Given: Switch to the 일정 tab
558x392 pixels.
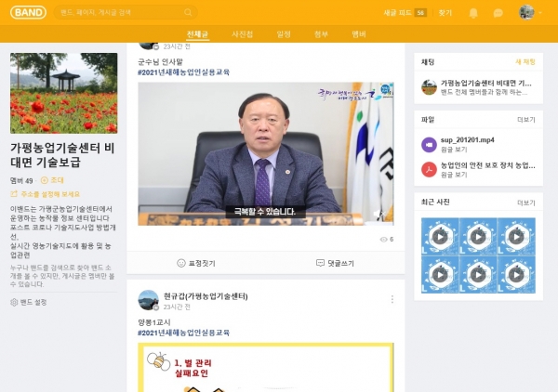Looking at the screenshot, I should 284,34.
